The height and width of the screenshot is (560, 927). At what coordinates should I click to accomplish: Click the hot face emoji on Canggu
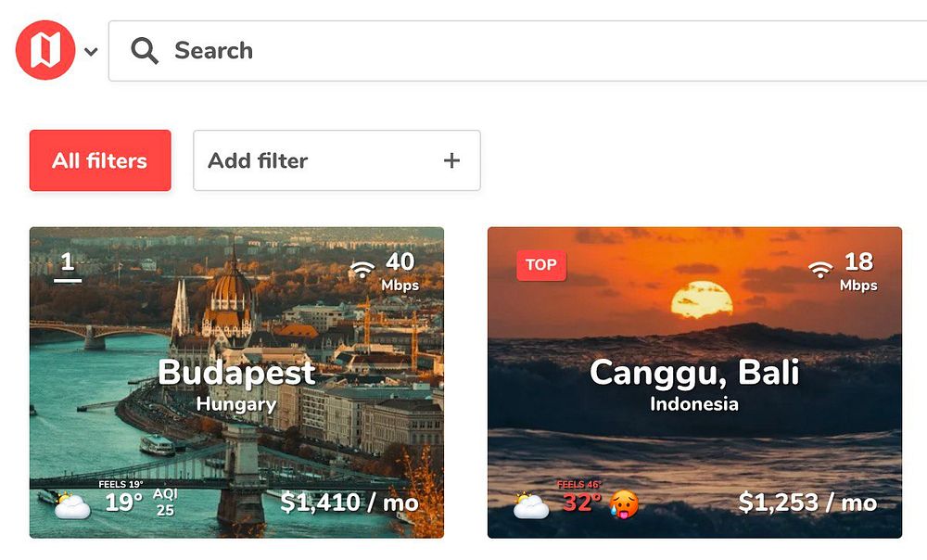point(624,505)
